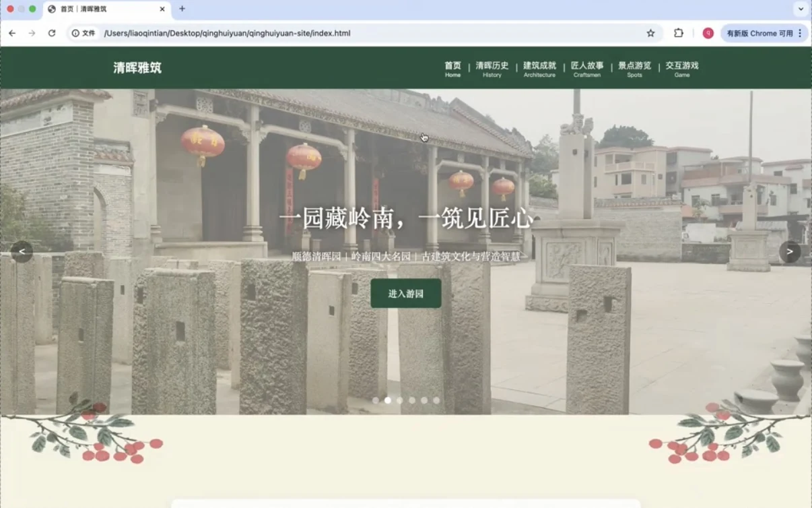
Task: Bookmark this page with the star icon
Action: pyautogui.click(x=650, y=33)
